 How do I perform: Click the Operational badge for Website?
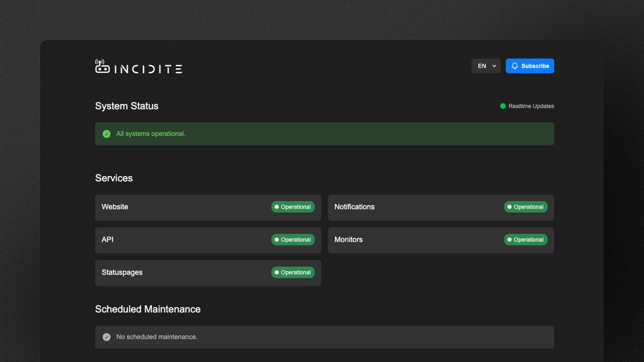pyautogui.click(x=293, y=207)
